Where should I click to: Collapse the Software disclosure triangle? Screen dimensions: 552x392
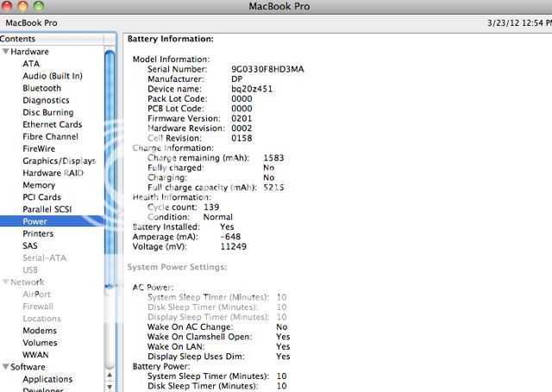(6, 367)
